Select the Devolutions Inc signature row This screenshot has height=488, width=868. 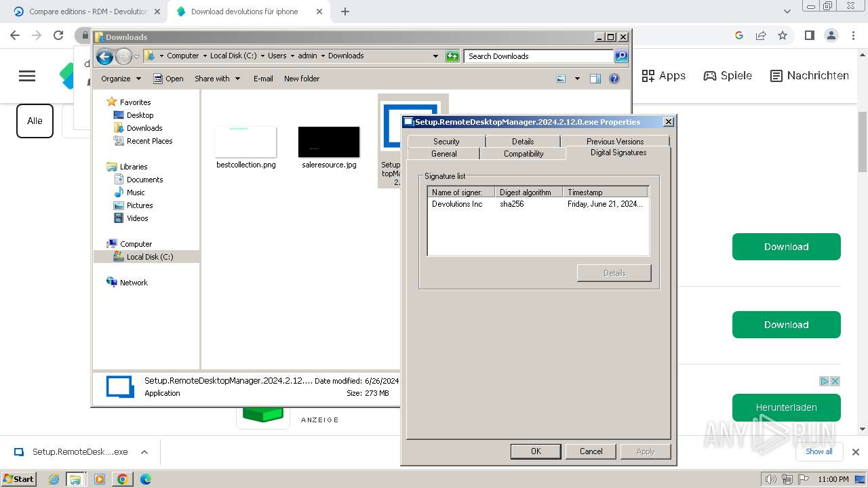coord(538,204)
